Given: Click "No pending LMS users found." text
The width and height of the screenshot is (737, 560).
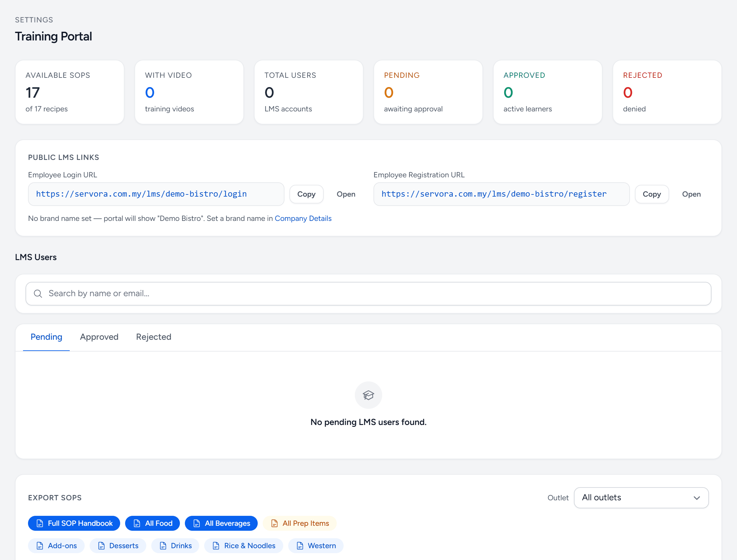Looking at the screenshot, I should coord(368,422).
